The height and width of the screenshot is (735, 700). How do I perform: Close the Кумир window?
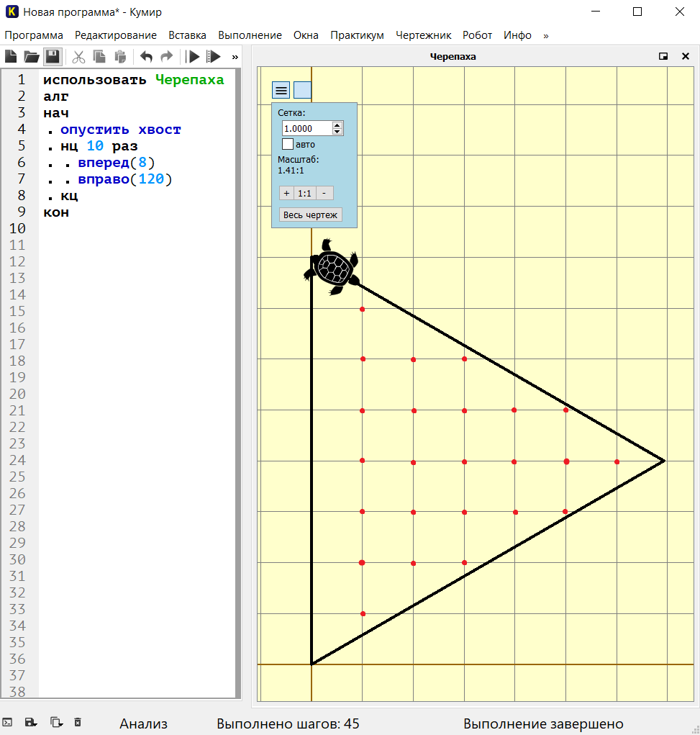click(680, 12)
